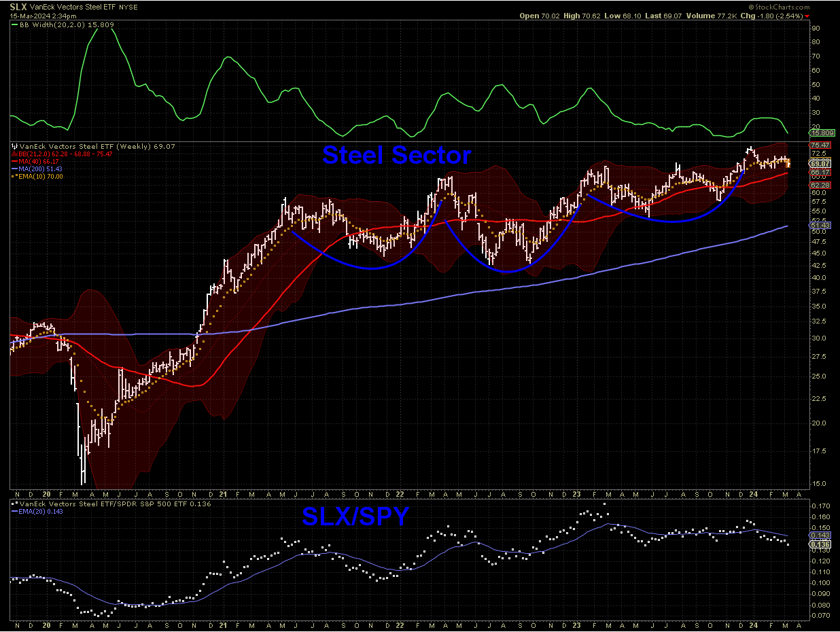Click the green 15.809 axis value tag

click(821, 133)
